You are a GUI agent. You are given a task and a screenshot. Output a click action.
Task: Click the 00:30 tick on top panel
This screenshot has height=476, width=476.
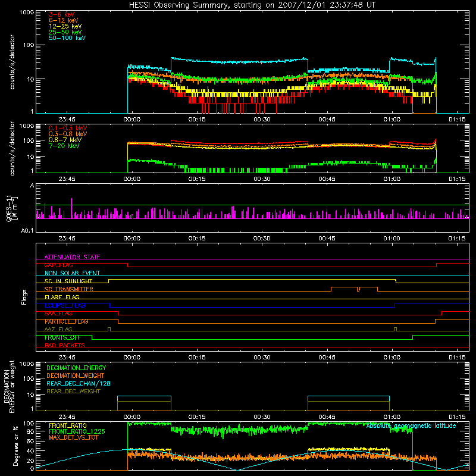coord(262,120)
